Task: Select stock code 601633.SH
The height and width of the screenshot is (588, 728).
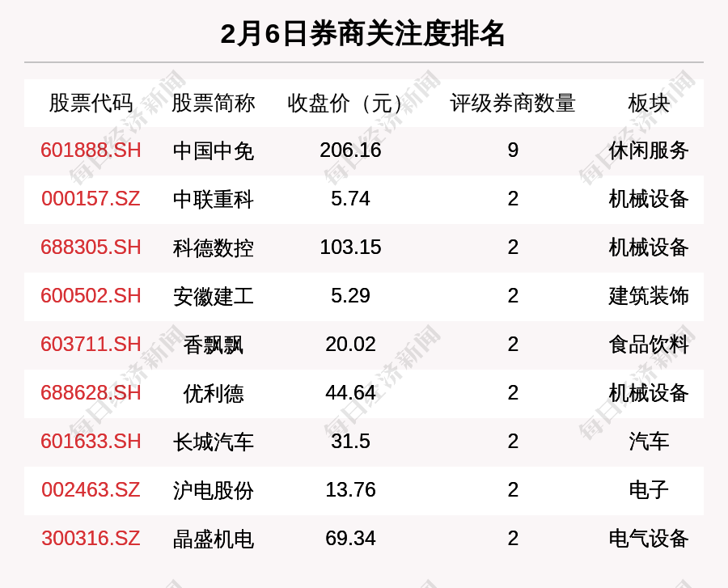Action: pyautogui.click(x=91, y=442)
